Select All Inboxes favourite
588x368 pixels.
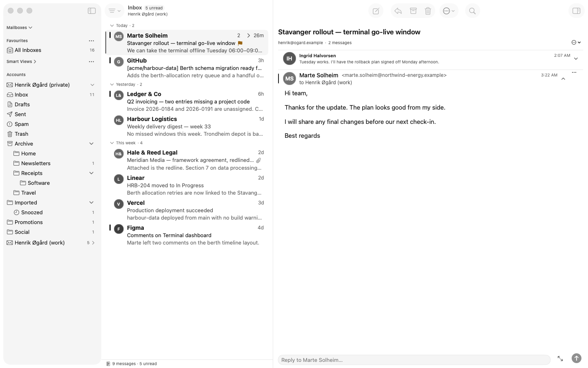(x=51, y=50)
